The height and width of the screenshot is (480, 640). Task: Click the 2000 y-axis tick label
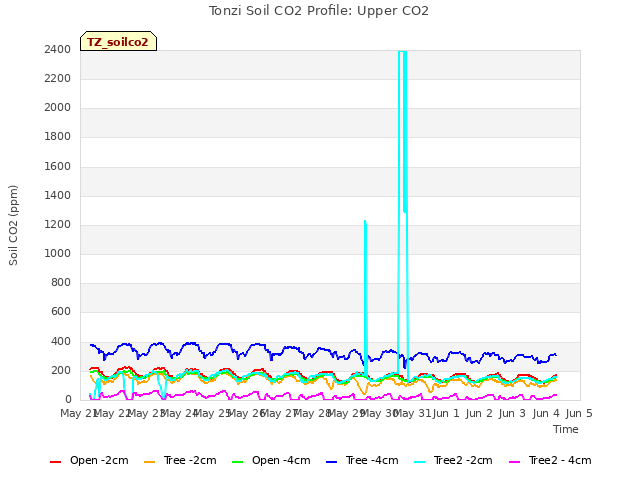[58, 108]
